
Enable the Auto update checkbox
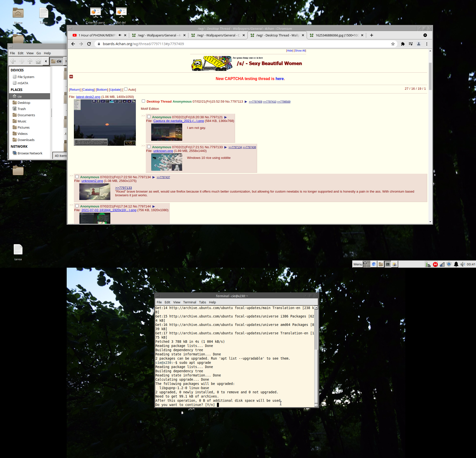(x=126, y=89)
